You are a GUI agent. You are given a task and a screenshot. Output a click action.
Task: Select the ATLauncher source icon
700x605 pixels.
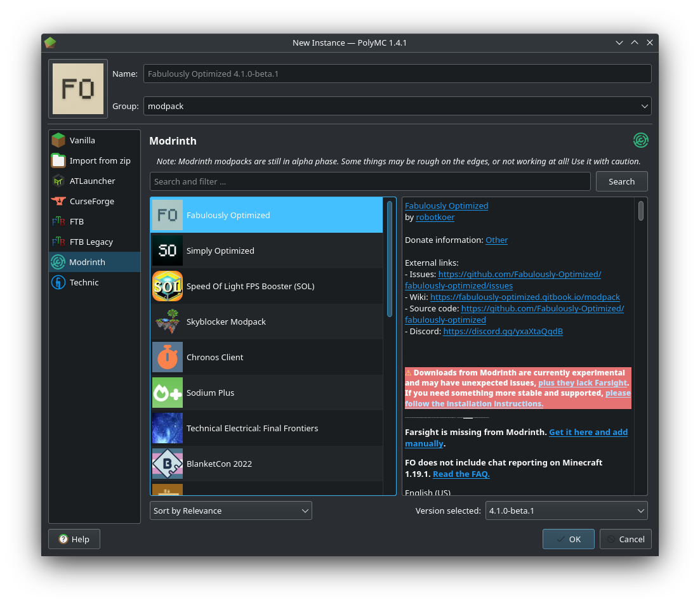pyautogui.click(x=58, y=181)
